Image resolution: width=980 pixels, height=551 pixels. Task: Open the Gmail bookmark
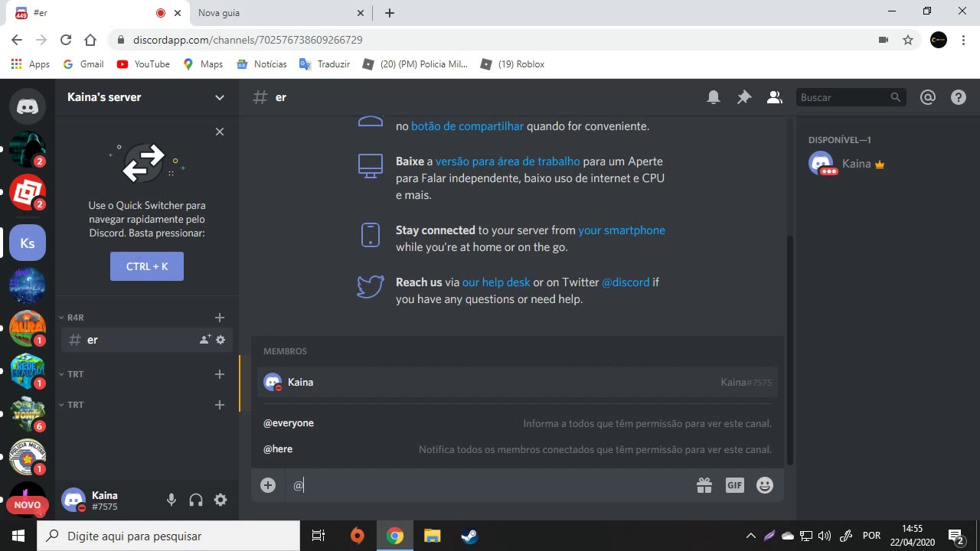[x=83, y=64]
